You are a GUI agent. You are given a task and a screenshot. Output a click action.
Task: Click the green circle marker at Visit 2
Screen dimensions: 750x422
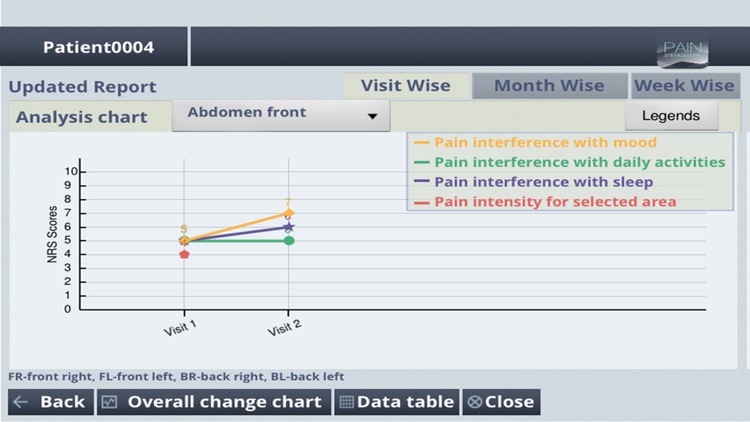289,240
